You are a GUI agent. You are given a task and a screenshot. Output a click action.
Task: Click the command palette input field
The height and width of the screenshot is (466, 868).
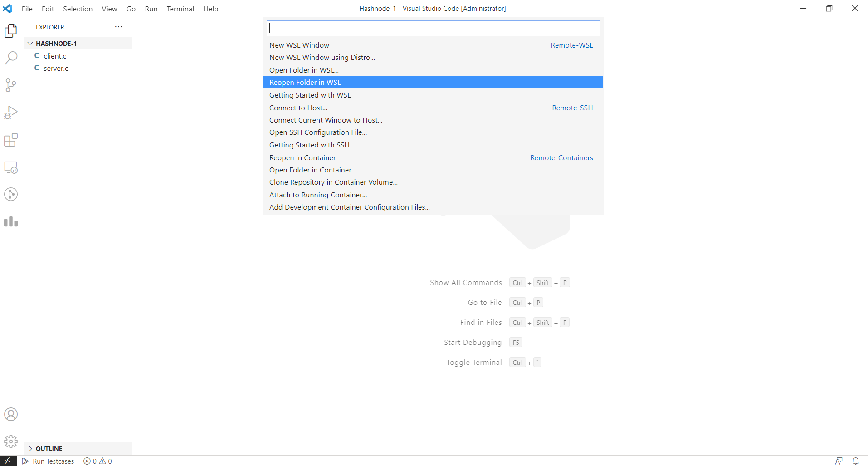click(433, 28)
